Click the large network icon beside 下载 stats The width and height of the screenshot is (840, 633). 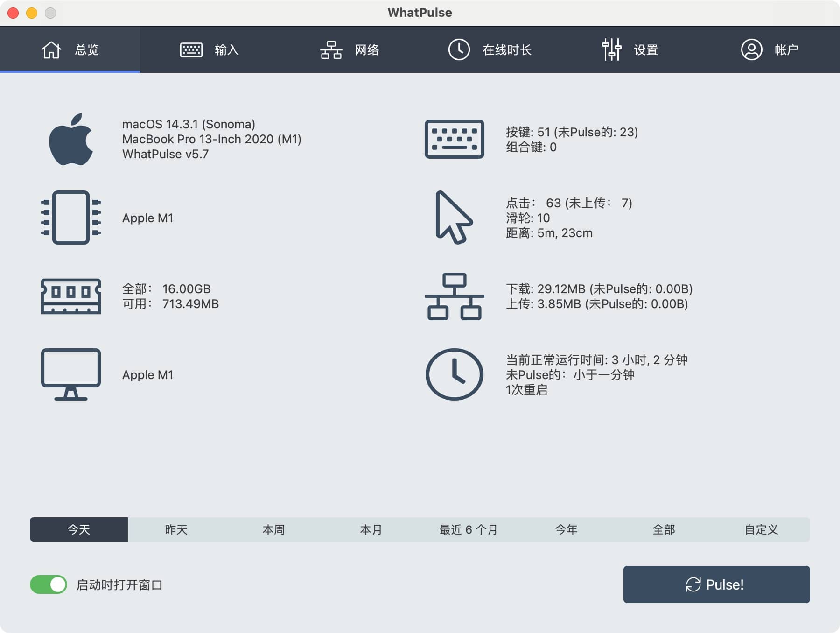[455, 296]
